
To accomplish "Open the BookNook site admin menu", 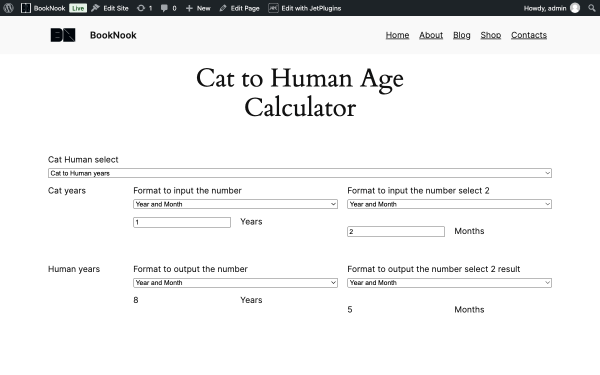I will coord(43,8).
